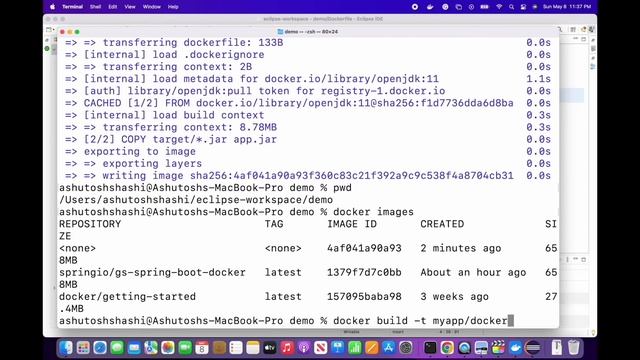
Task: Open News from the Dock
Action: tap(321, 348)
